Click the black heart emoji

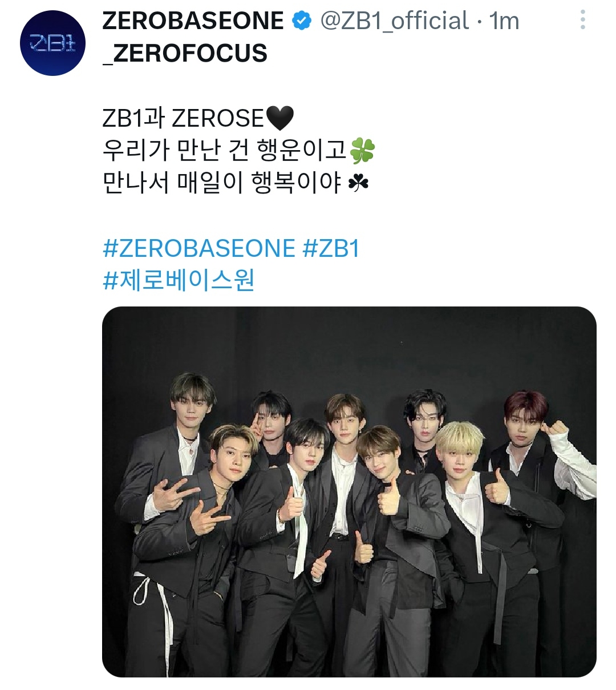pos(280,118)
